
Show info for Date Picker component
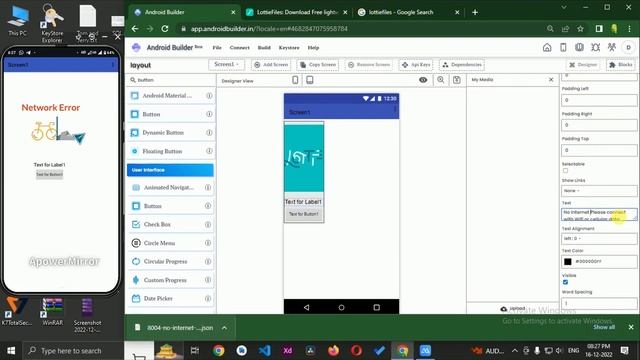[x=208, y=298]
